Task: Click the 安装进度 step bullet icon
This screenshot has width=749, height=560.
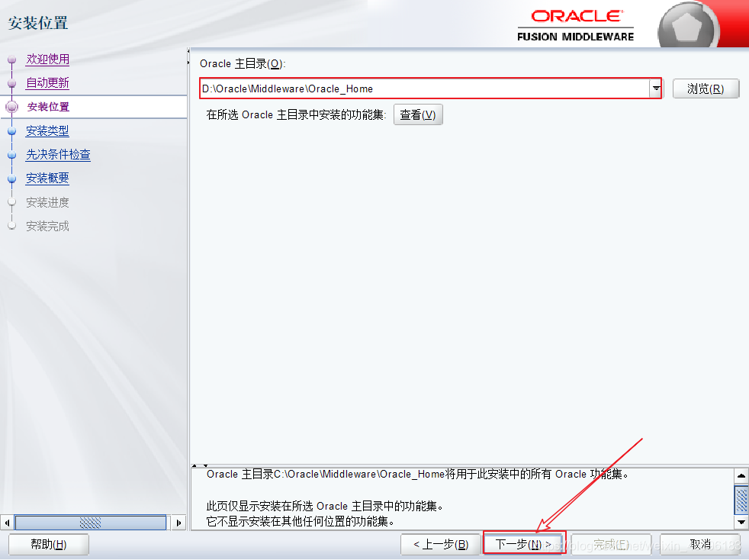Action: pyautogui.click(x=12, y=202)
